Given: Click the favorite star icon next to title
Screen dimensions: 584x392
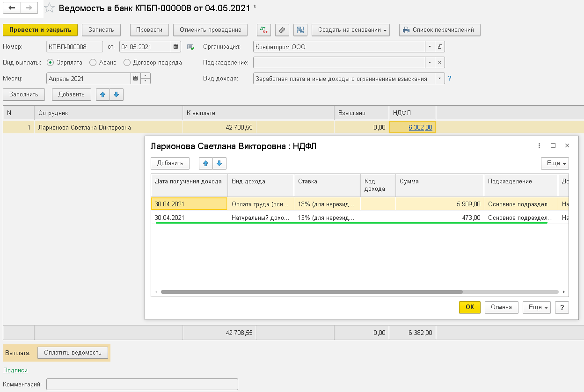Looking at the screenshot, I should pyautogui.click(x=50, y=8).
